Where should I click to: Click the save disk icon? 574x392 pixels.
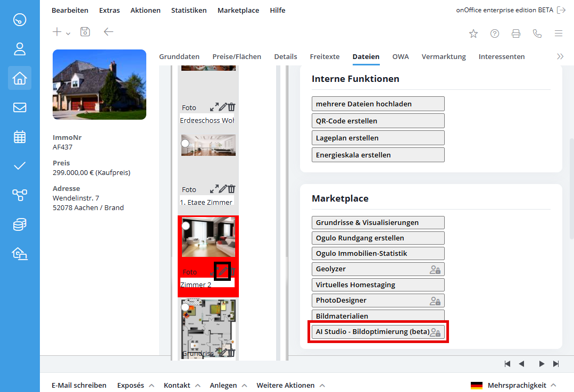tap(85, 32)
